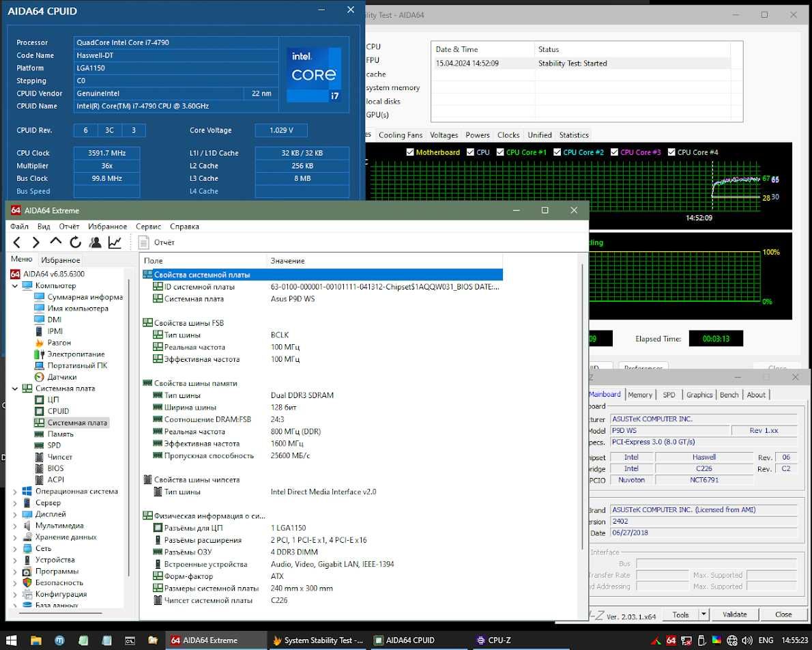This screenshot has width=812, height=650.
Task: Toggle the CPU graph checkbox
Action: (x=470, y=152)
